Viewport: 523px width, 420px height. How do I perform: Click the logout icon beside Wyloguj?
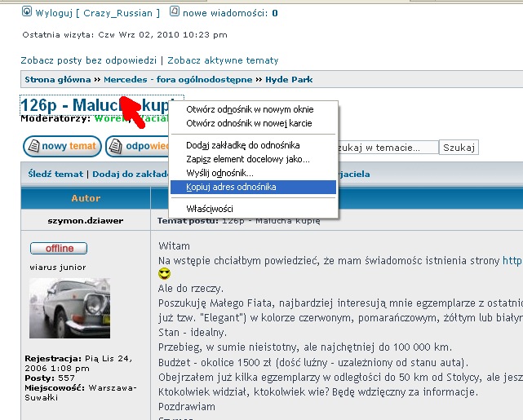tap(27, 12)
